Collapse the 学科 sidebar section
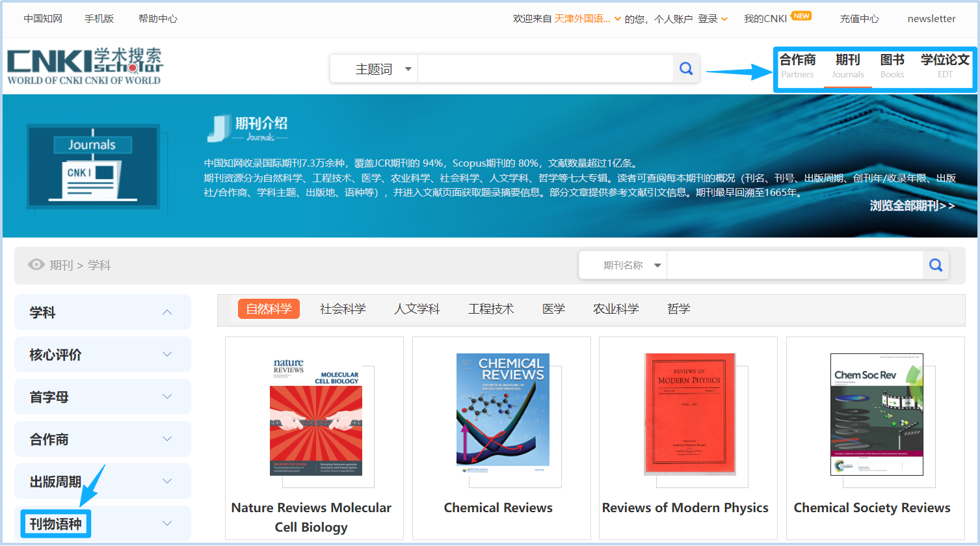Viewport: 980px width, 546px height. 167,312
